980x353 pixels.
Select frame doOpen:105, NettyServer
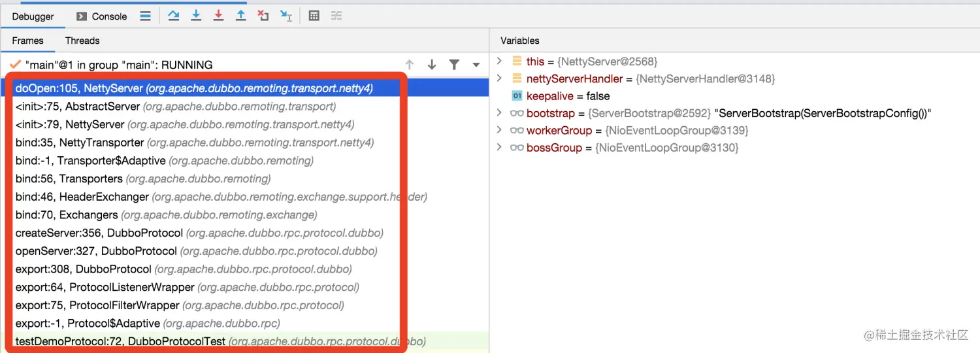244,88
